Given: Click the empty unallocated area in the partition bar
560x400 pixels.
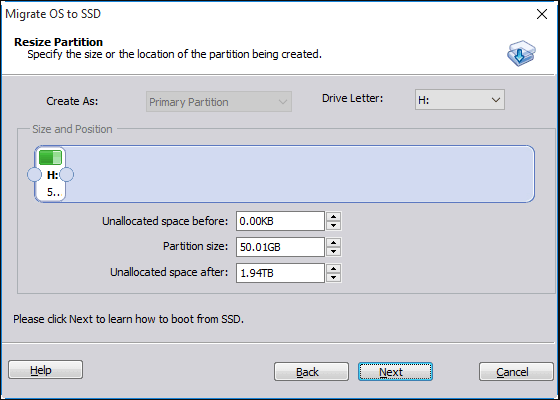Looking at the screenshot, I should 300,174.
